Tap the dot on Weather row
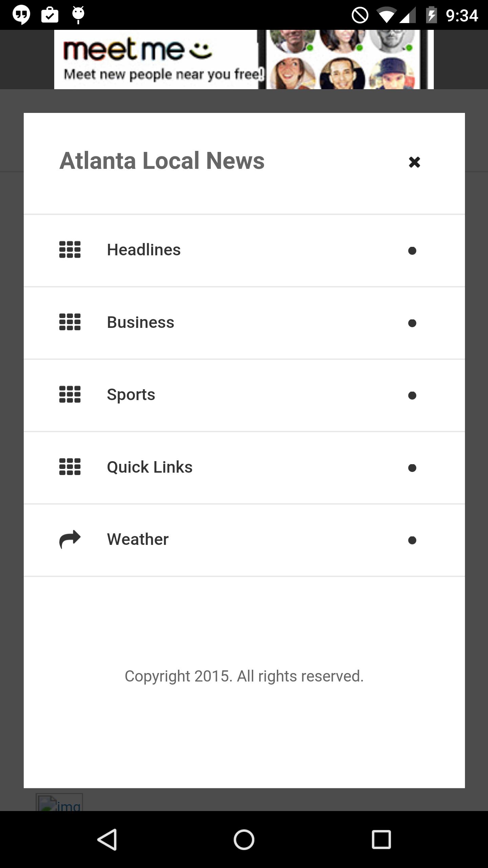This screenshot has width=488, height=868. coord(412,540)
